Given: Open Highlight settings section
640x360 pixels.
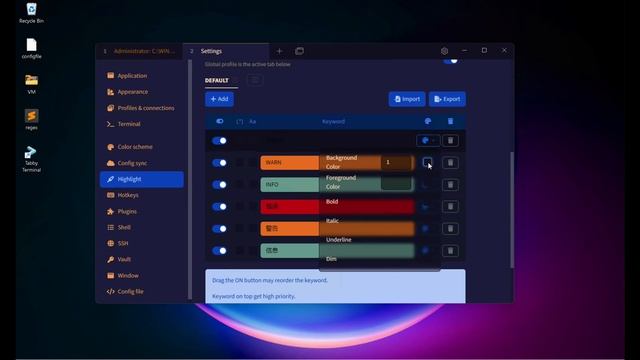Looking at the screenshot, I should point(142,179).
